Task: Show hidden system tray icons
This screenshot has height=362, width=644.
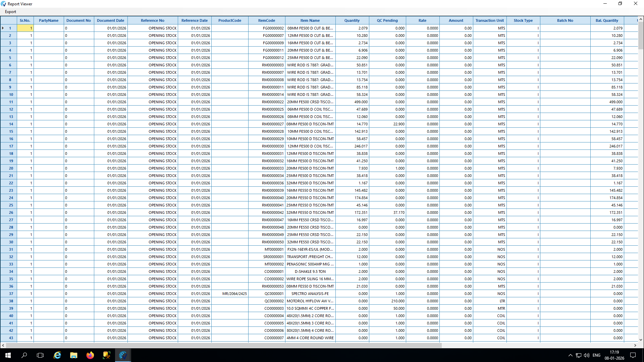Action: click(570, 355)
